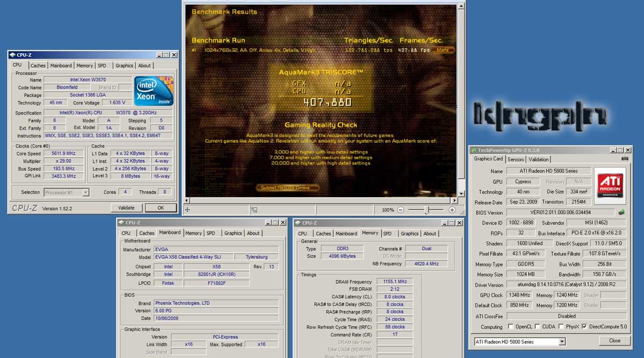Image resolution: width=644 pixels, height=358 pixels.
Task: Click the CPU-Z Validate button
Action: point(126,208)
